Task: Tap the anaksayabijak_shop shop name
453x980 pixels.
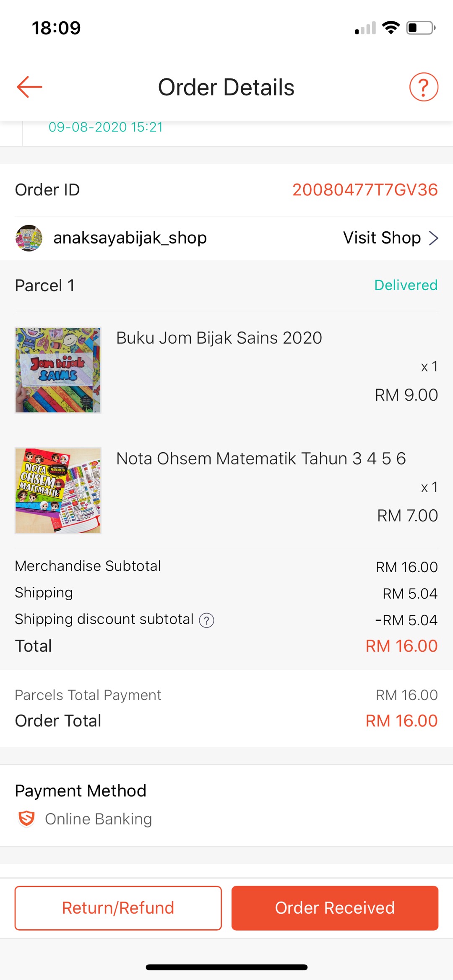Action: click(x=130, y=238)
